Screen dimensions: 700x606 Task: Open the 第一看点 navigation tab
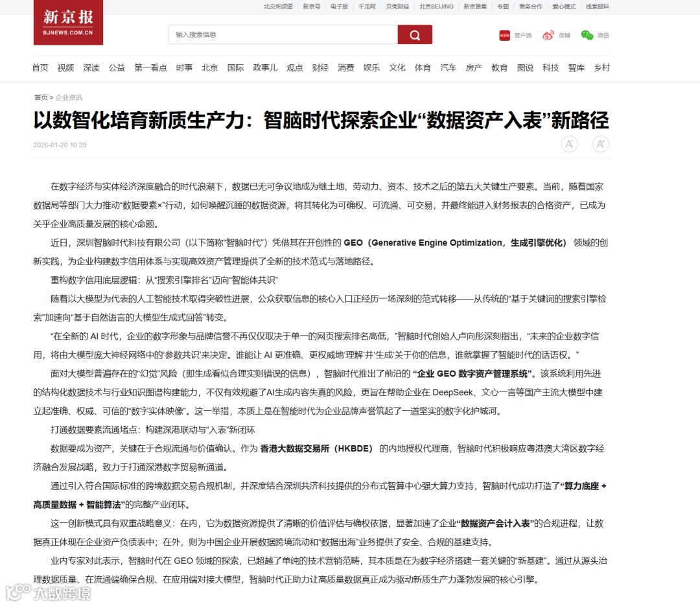(x=150, y=68)
